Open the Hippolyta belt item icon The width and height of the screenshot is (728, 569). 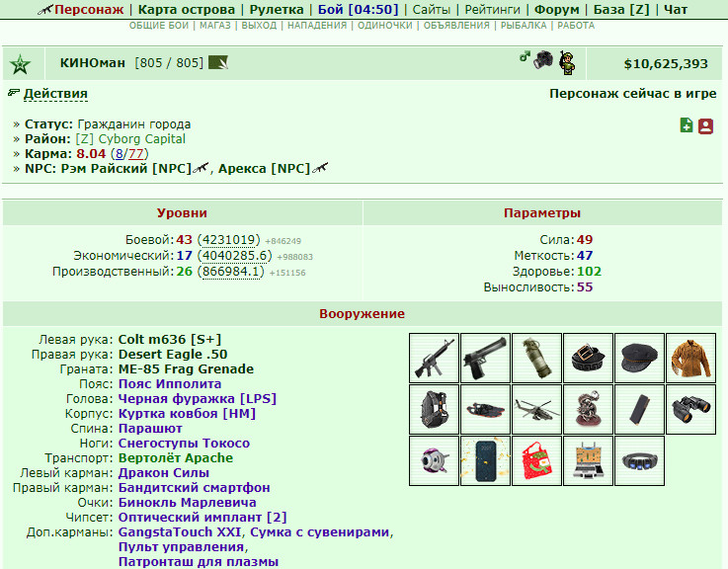[x=589, y=359]
